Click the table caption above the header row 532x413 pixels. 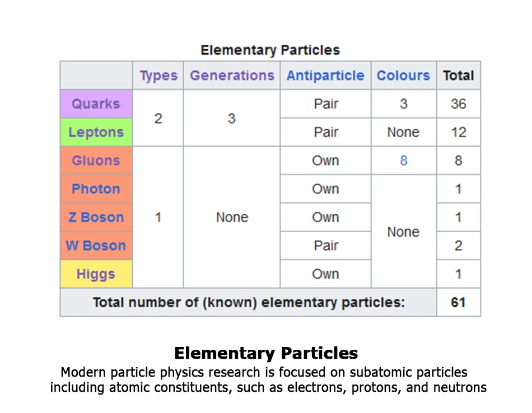(x=270, y=50)
